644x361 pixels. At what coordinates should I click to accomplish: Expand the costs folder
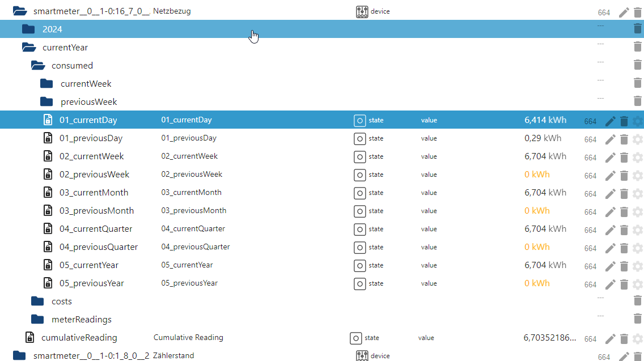click(x=37, y=301)
